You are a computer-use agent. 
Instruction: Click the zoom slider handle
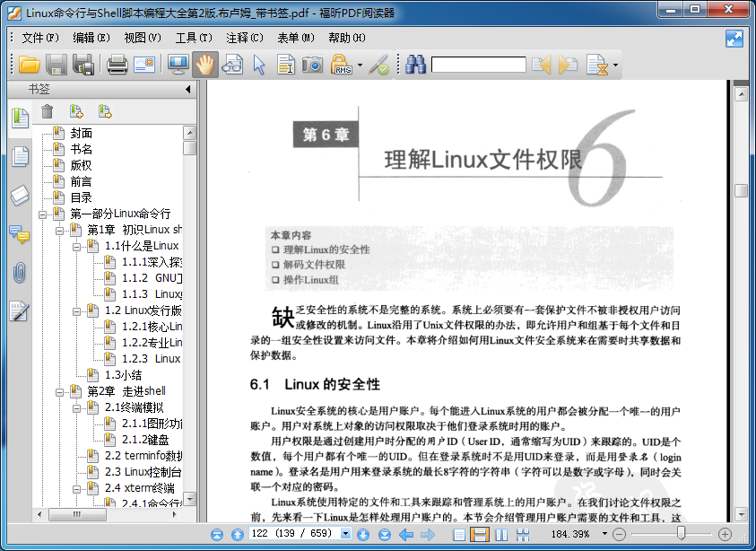[x=681, y=533]
